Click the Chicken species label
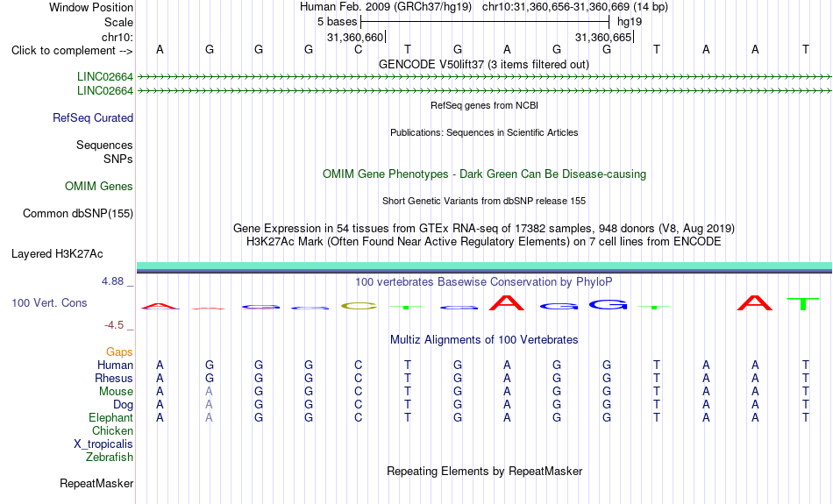The height and width of the screenshot is (504, 833). 112,430
